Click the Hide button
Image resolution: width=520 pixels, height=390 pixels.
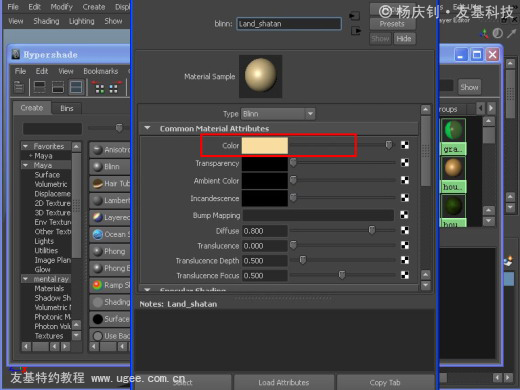click(x=404, y=39)
